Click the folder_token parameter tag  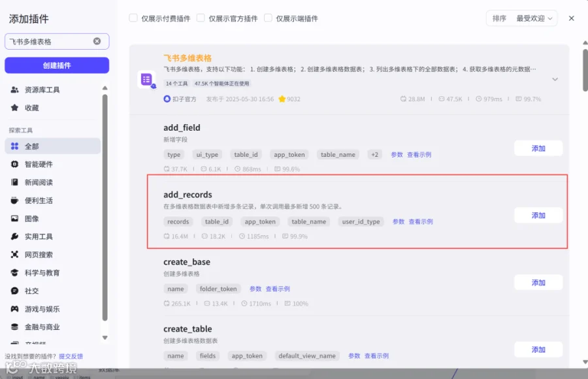[x=218, y=289]
